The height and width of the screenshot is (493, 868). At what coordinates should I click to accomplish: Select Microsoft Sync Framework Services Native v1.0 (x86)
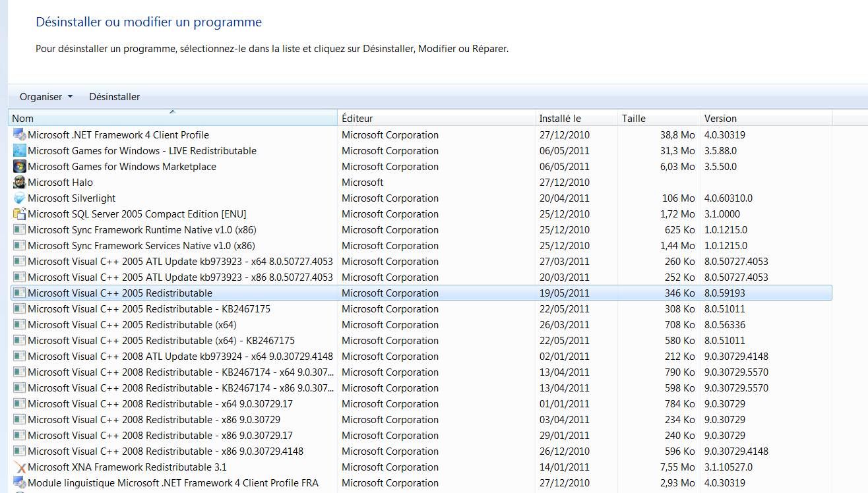point(141,245)
